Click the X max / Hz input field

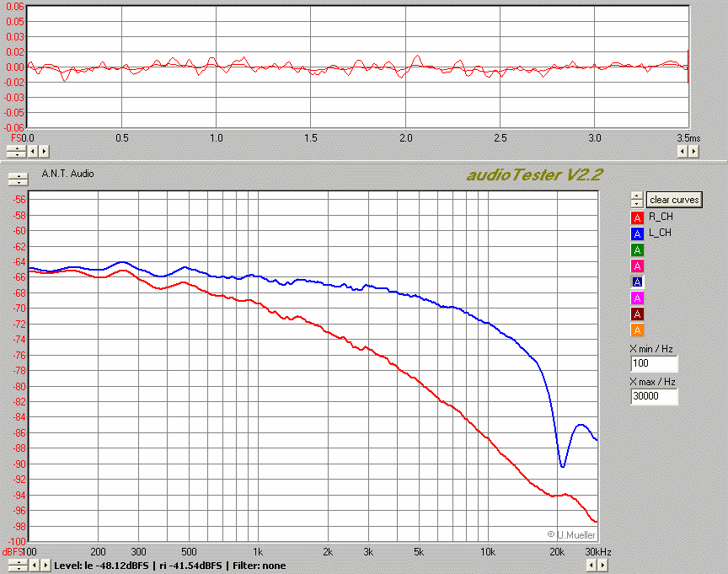pos(654,397)
